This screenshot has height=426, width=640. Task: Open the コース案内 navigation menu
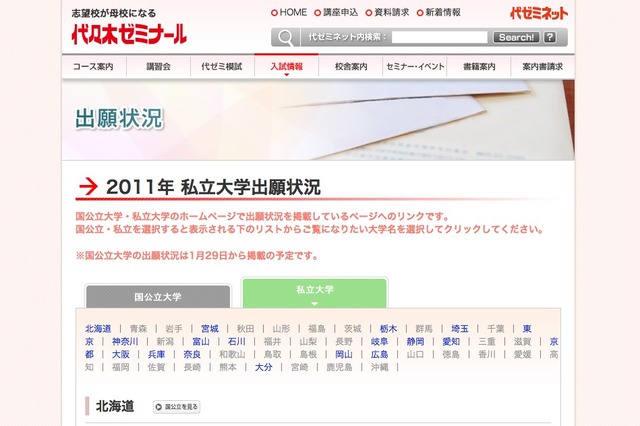[93, 67]
